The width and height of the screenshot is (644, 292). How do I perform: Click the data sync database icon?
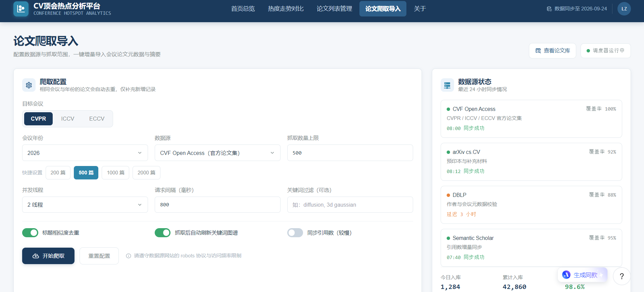[549, 9]
